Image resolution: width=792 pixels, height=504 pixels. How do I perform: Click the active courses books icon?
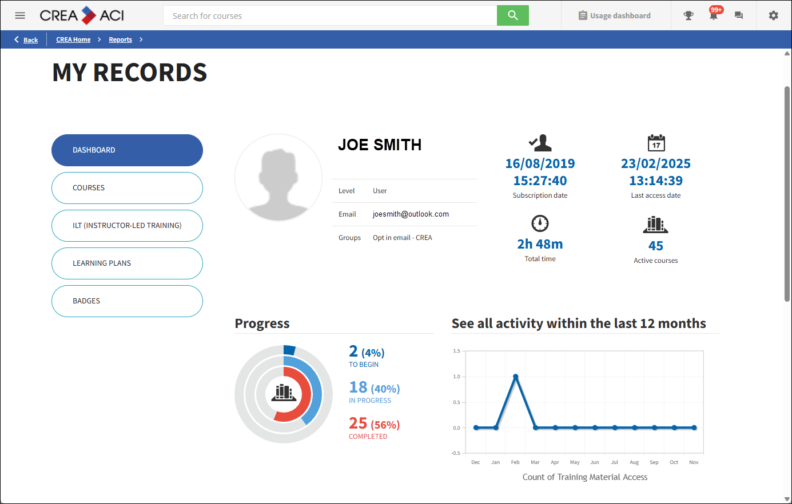(656, 225)
